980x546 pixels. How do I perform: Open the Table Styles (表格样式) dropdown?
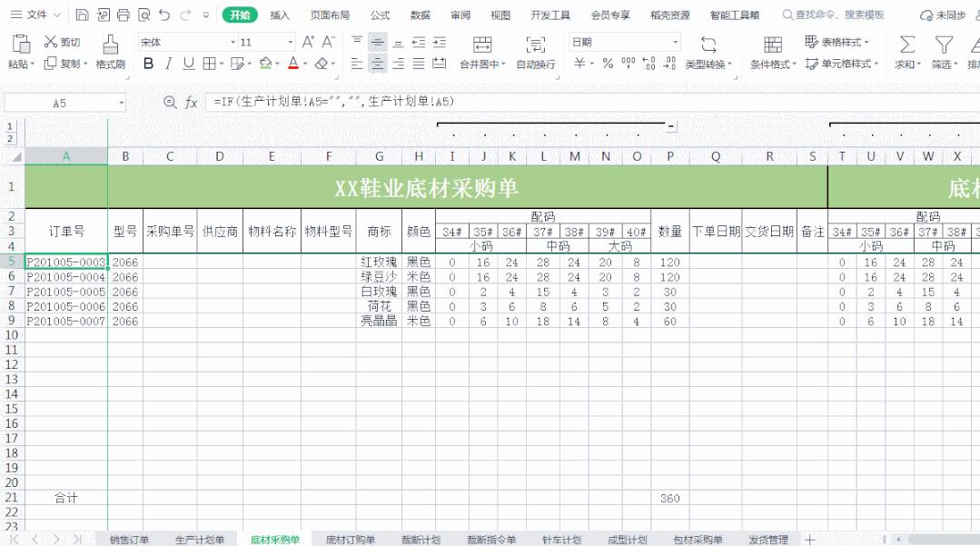pos(836,41)
